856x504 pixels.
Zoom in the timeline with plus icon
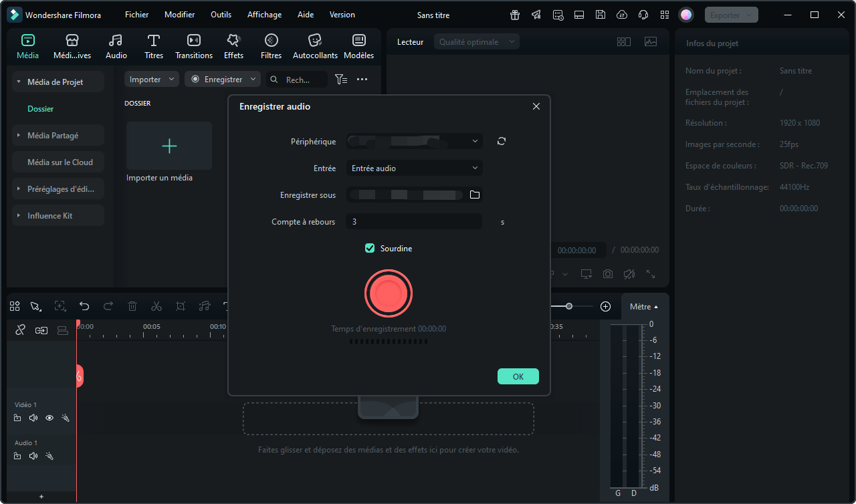point(606,306)
